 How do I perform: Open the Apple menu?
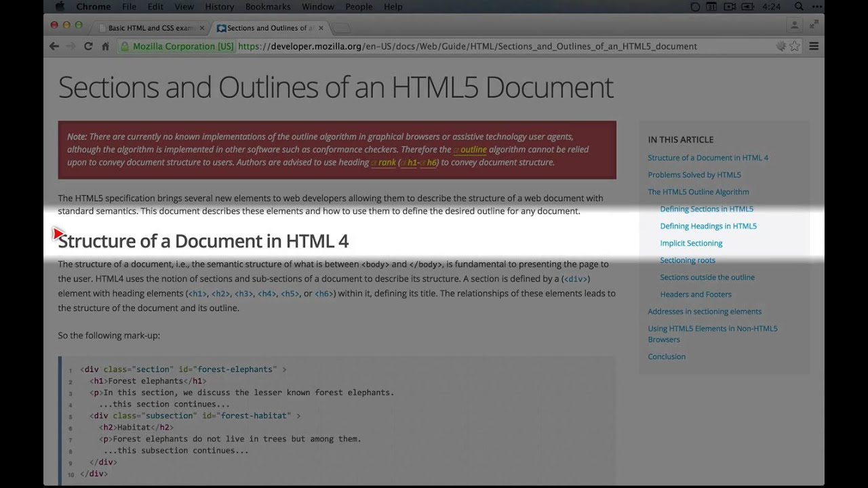59,7
